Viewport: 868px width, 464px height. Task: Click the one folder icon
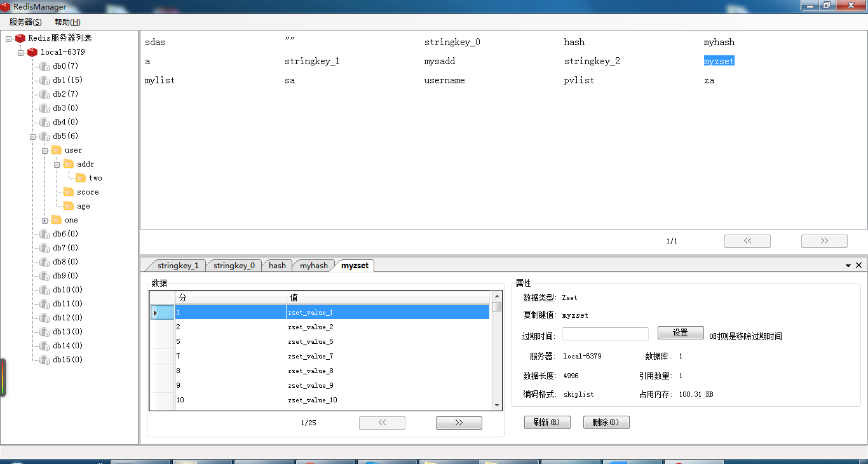pyautogui.click(x=57, y=220)
